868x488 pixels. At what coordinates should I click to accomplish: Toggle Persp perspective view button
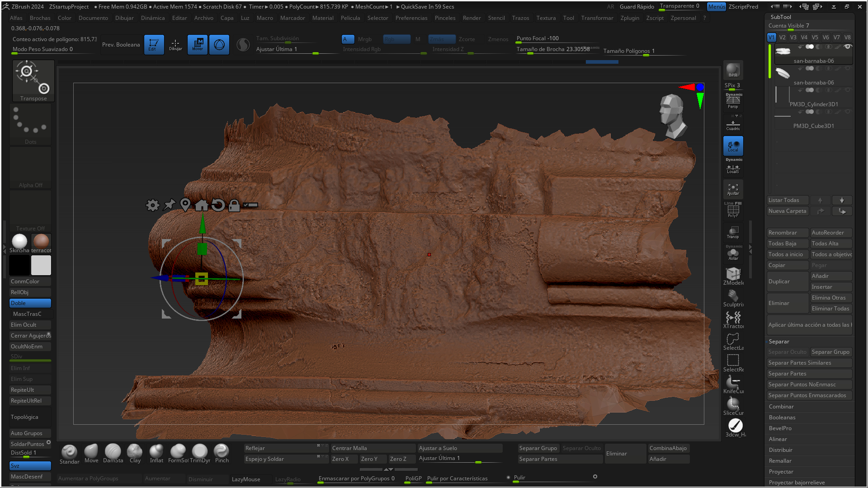[x=733, y=101]
